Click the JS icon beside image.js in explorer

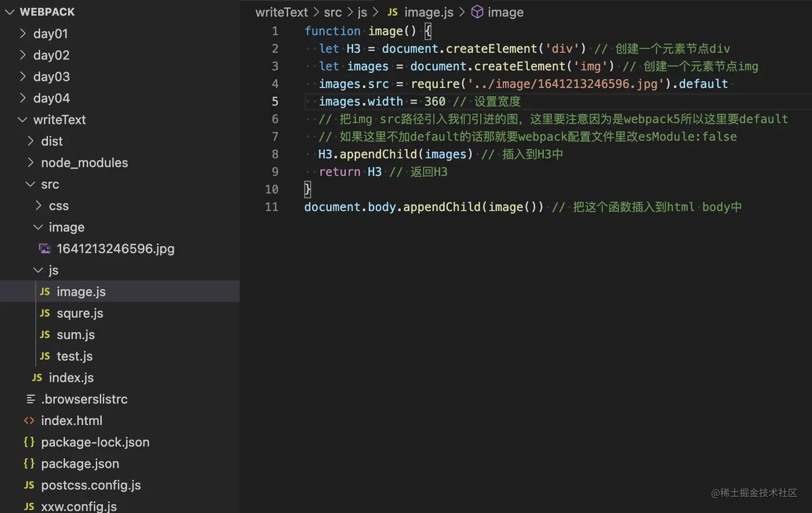click(45, 291)
